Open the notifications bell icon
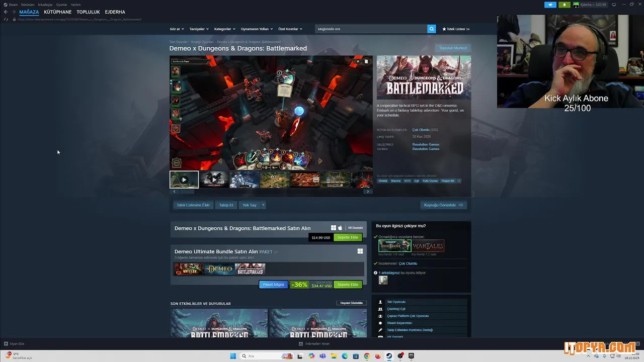Image resolution: width=644 pixels, height=362 pixels. (x=564, y=5)
